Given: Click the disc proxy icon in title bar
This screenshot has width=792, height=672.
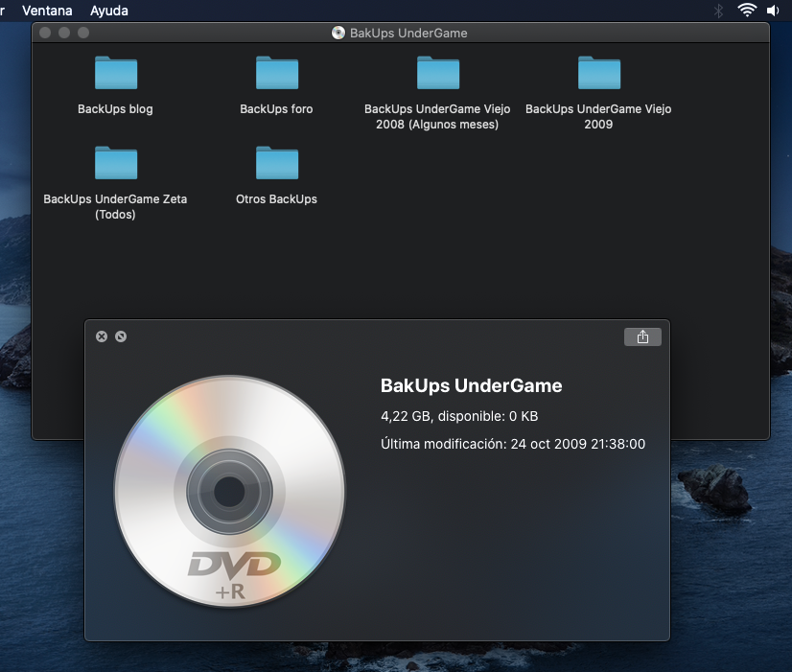Looking at the screenshot, I should click(338, 33).
